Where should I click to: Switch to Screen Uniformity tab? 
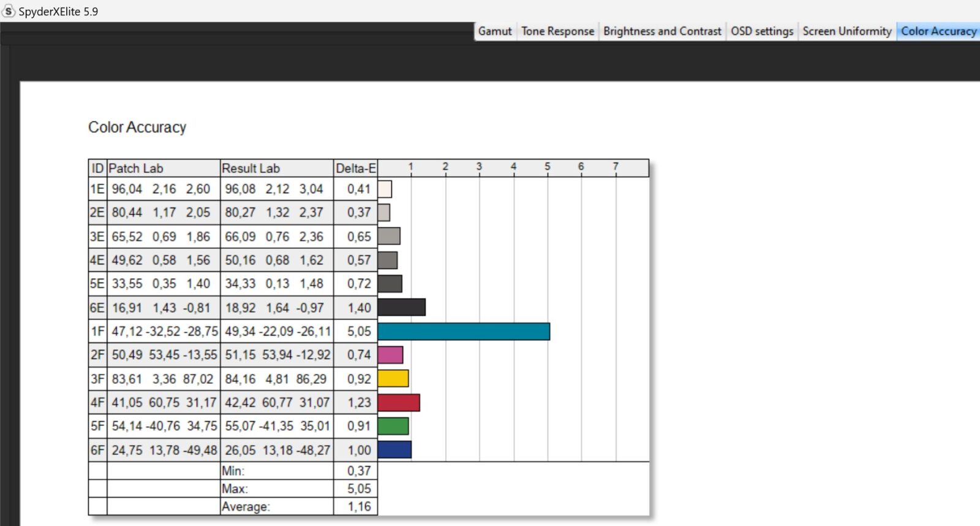846,31
